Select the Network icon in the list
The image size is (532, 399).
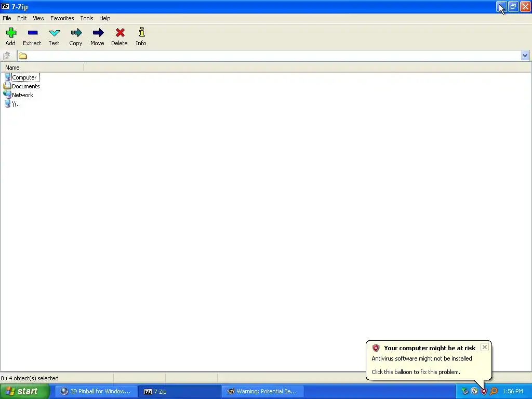pyautogui.click(x=7, y=95)
